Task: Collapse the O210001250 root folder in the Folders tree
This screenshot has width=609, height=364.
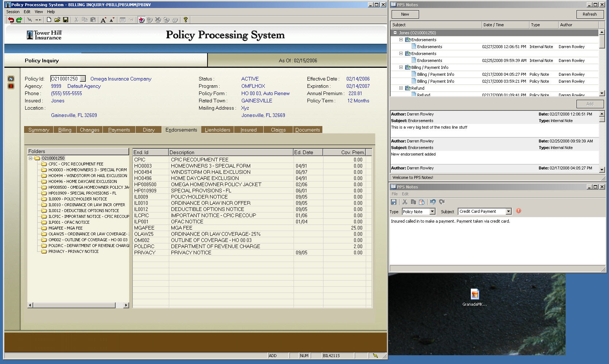Action: tap(31, 158)
